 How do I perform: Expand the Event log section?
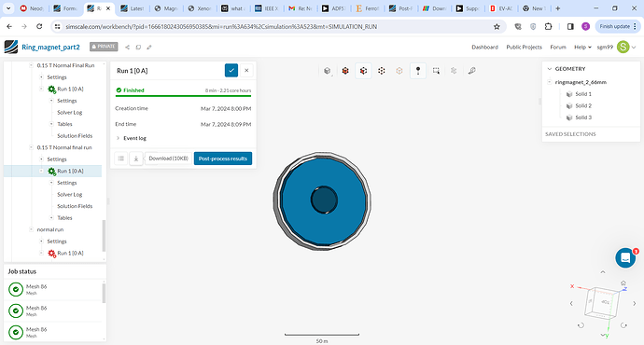[x=132, y=138]
